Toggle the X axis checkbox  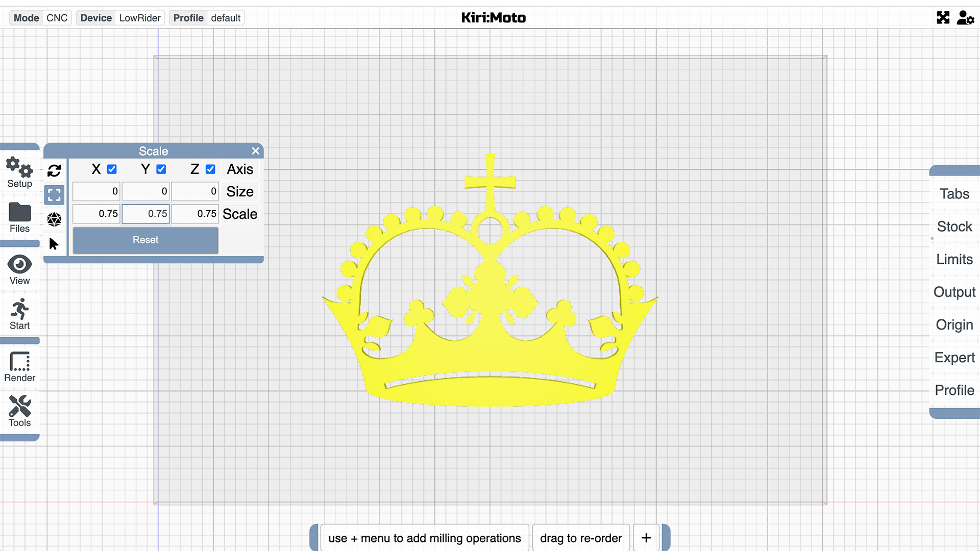112,169
